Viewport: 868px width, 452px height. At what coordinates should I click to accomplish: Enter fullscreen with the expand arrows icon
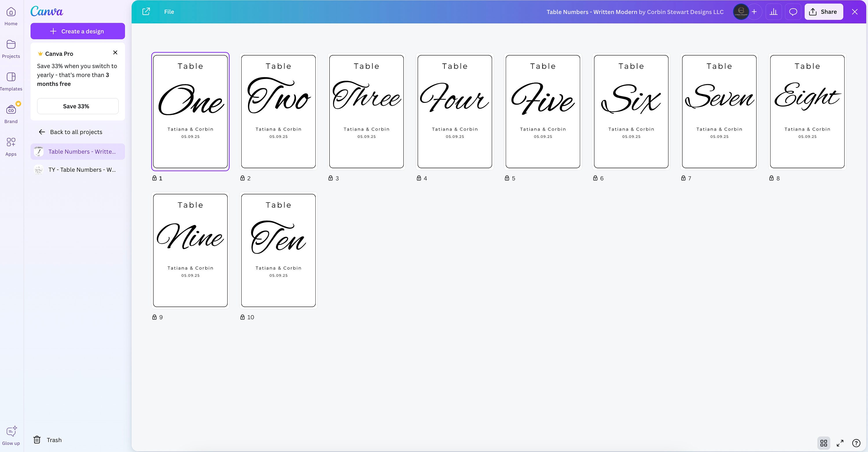click(x=840, y=443)
